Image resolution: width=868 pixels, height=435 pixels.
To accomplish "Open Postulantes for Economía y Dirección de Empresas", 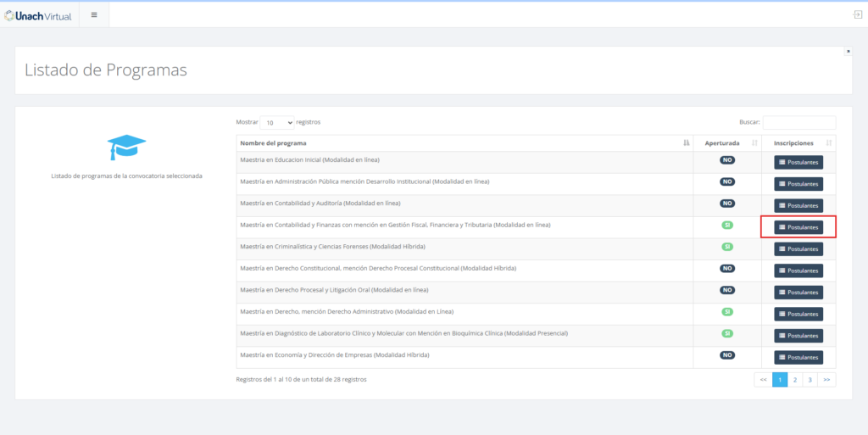I will (x=798, y=357).
